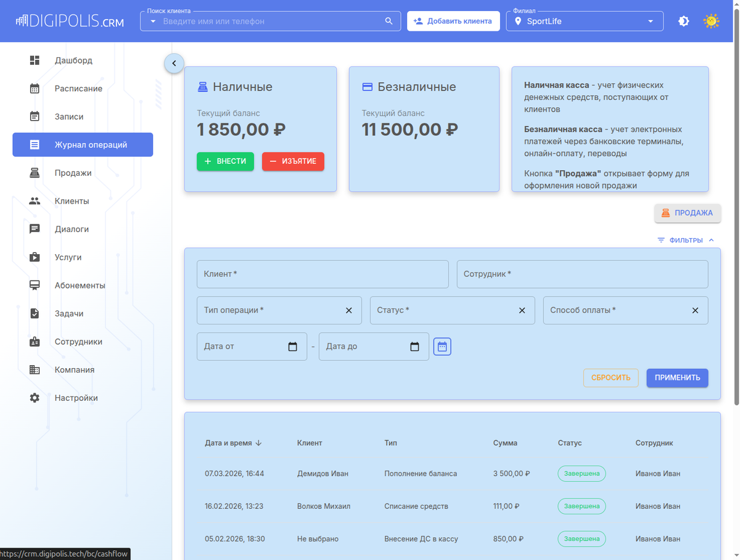Select Журнал операций in the sidebar
This screenshot has width=740, height=560.
(83, 145)
